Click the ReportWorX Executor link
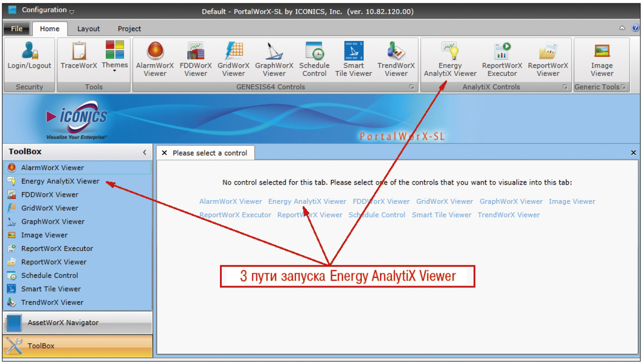This screenshot has height=362, width=644. point(235,215)
